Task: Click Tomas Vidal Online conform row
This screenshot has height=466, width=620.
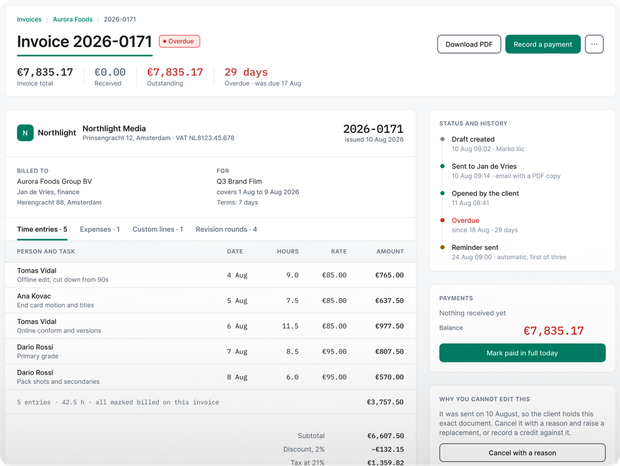Action: pyautogui.click(x=210, y=326)
